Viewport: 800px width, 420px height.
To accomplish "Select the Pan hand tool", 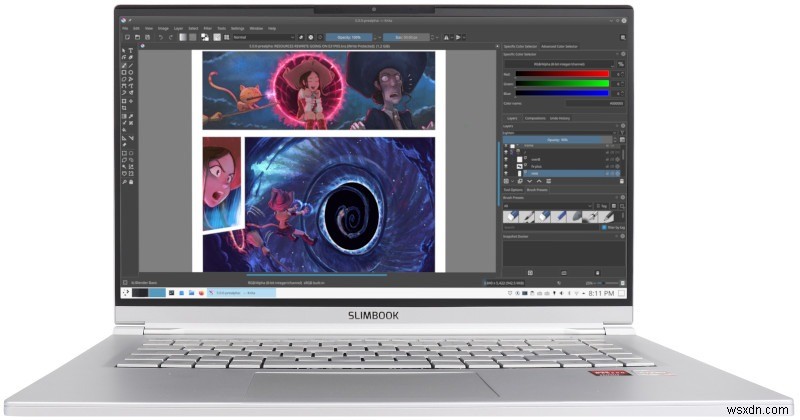I will click(131, 182).
